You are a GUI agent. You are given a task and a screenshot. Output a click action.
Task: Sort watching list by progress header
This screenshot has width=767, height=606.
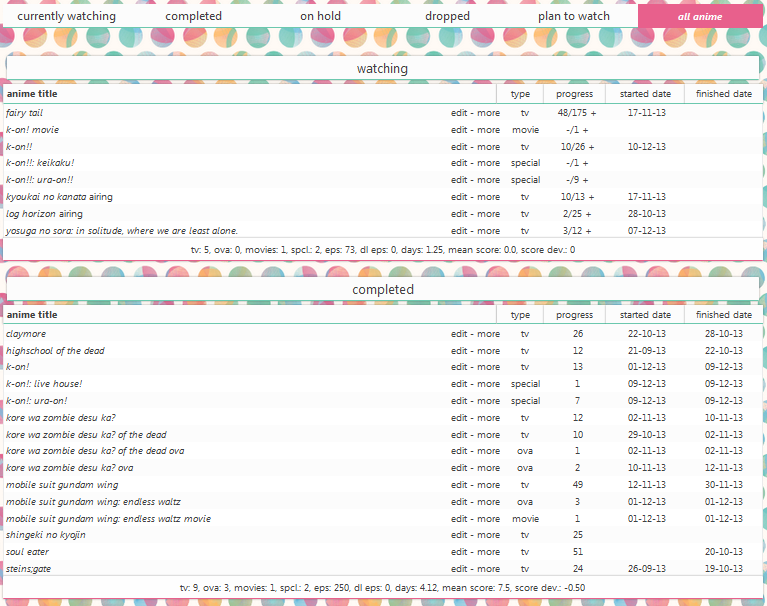tap(574, 94)
